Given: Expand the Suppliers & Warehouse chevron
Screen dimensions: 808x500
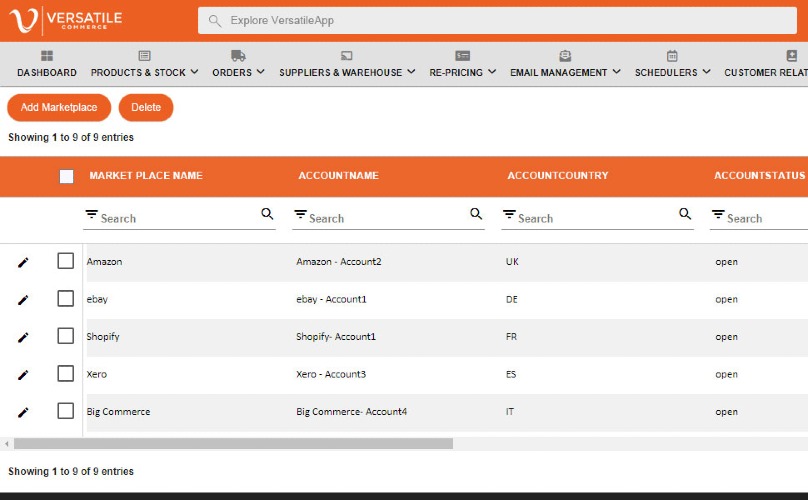Looking at the screenshot, I should [411, 72].
